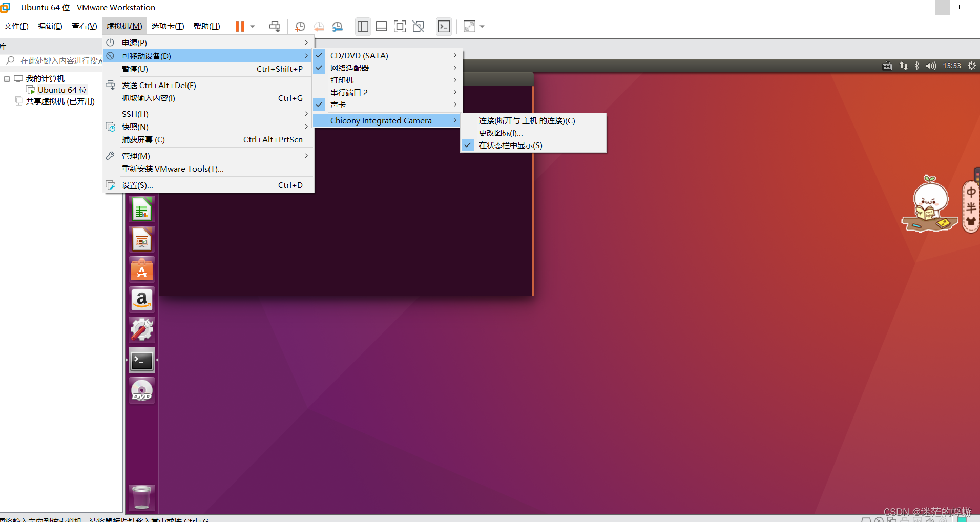Open System Settings wrench launcher icon
Screen dimensions: 980x522
coord(142,330)
